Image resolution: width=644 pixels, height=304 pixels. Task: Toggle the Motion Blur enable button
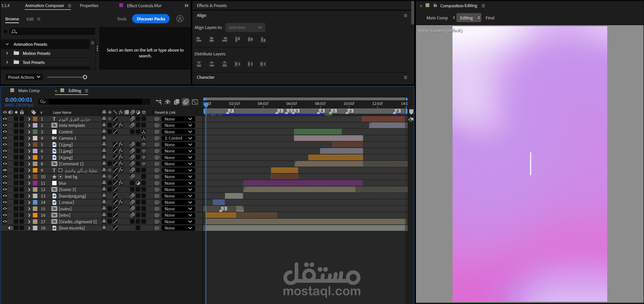coord(186,102)
